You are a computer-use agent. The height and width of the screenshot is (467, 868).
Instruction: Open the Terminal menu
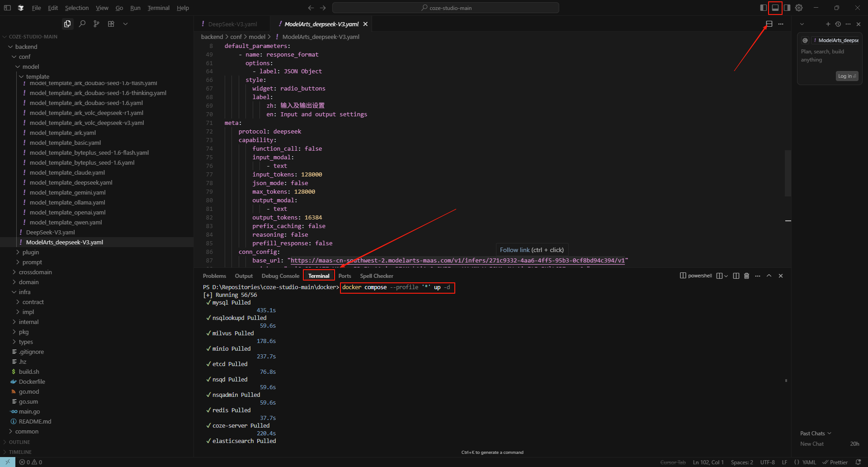click(158, 8)
